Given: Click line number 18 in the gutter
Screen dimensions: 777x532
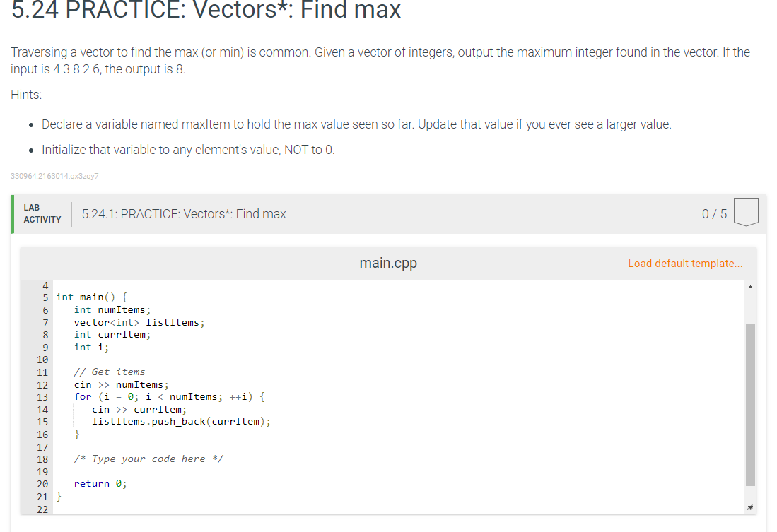Looking at the screenshot, I should [x=42, y=459].
